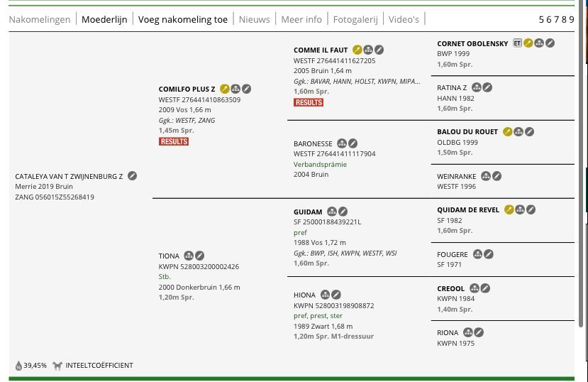Open pedigree tree icon for Riona
This screenshot has height=382, width=588.
tap(467, 332)
